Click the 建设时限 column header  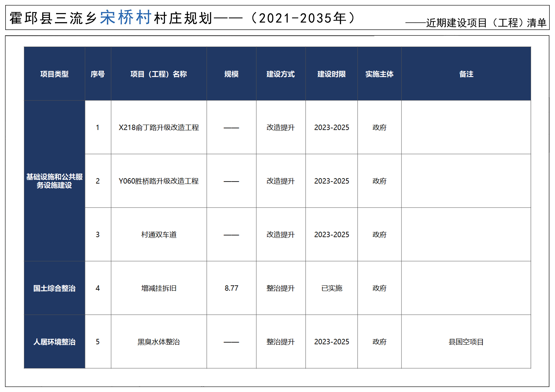pyautogui.click(x=331, y=74)
